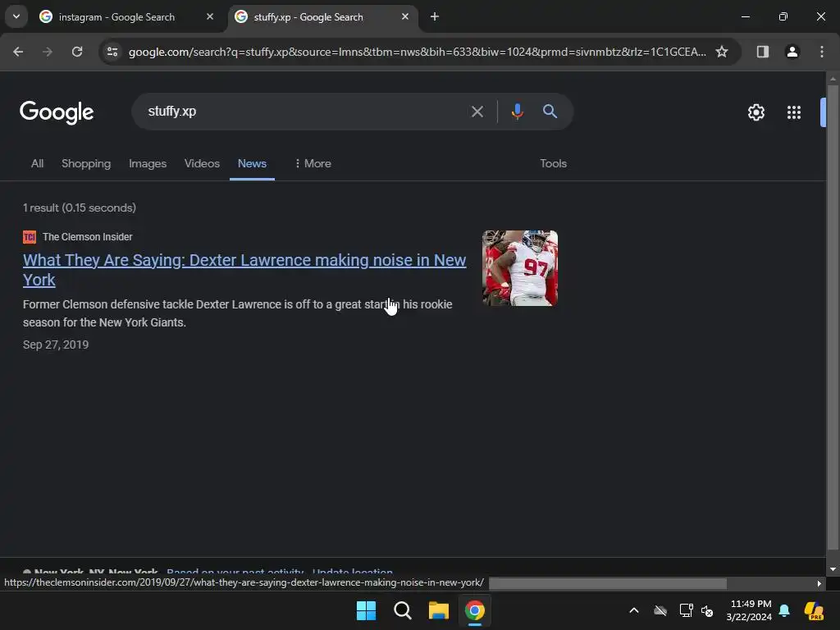Click the cloud sync tray icon

pos(660,610)
